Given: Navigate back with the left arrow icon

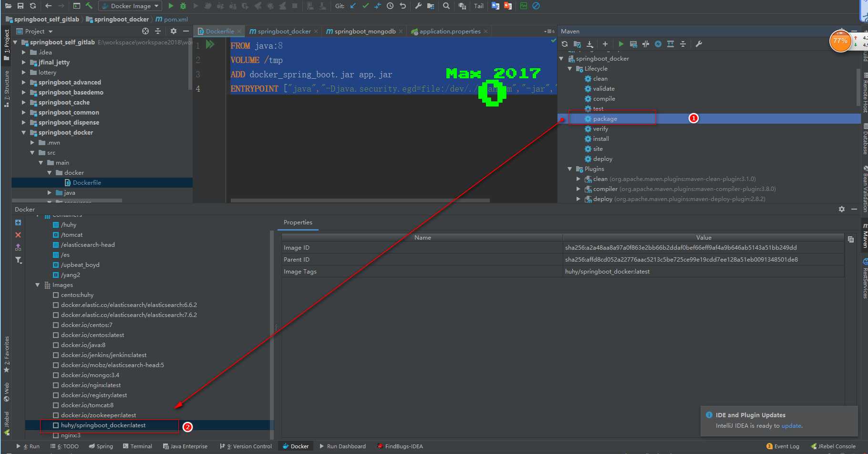Looking at the screenshot, I should point(49,6).
